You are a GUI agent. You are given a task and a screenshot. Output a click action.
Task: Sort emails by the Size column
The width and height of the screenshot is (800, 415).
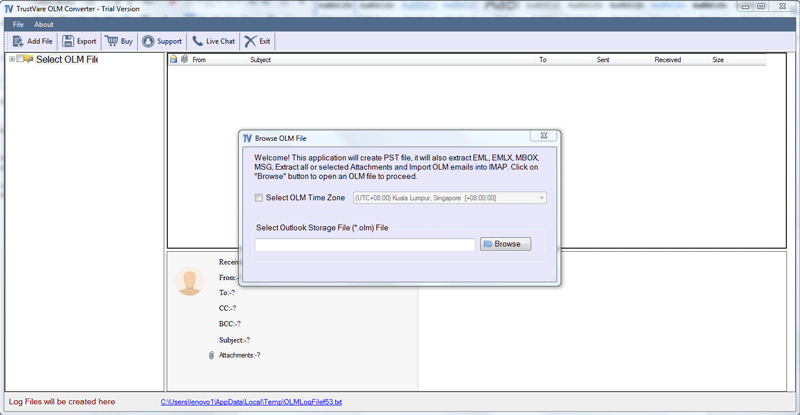click(x=718, y=60)
